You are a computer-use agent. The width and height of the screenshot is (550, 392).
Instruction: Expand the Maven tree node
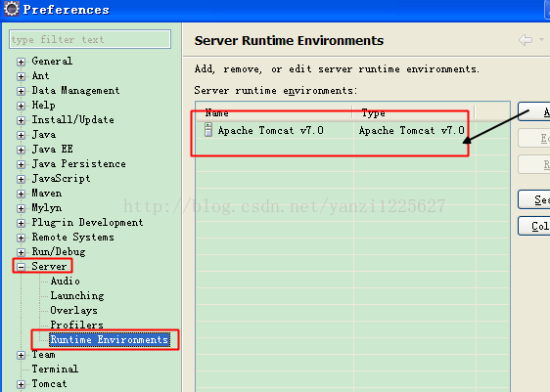22,194
